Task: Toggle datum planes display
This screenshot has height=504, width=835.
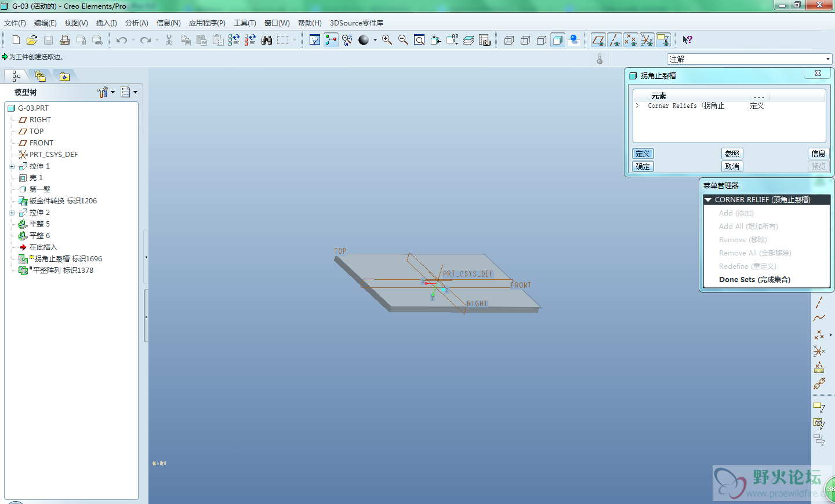Action: coord(598,40)
